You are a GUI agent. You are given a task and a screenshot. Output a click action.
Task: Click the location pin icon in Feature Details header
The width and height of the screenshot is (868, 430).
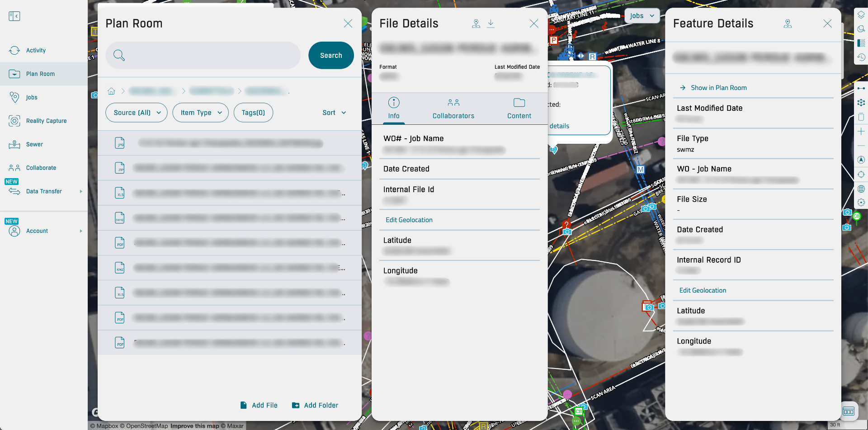click(x=788, y=24)
